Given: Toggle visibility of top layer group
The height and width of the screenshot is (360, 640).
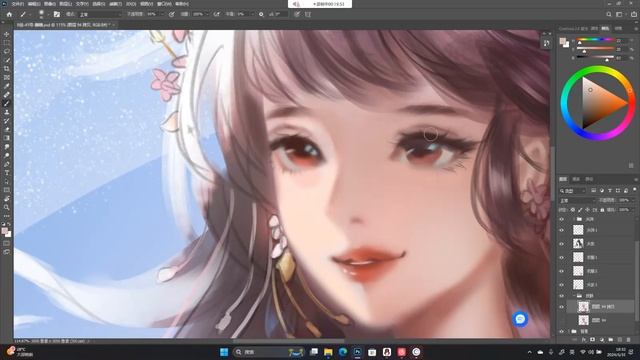Looking at the screenshot, I should [562, 219].
